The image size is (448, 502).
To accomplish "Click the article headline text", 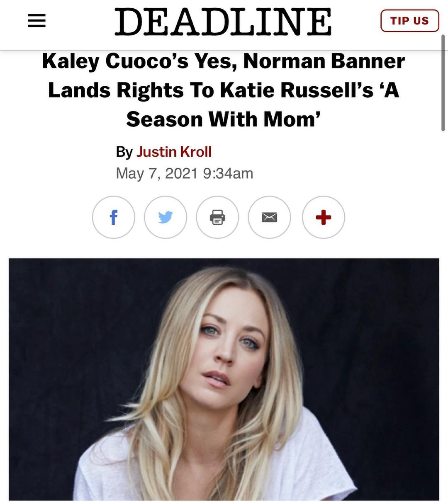I will point(224,90).
